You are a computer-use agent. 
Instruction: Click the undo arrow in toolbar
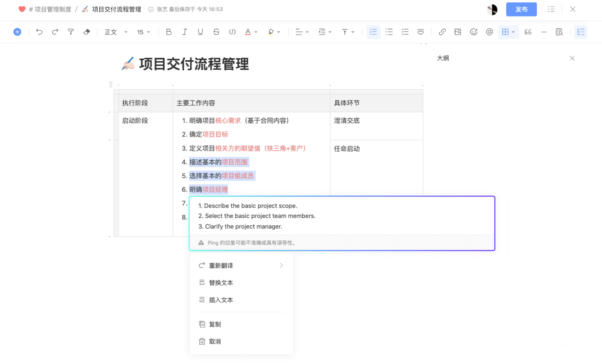[x=39, y=32]
